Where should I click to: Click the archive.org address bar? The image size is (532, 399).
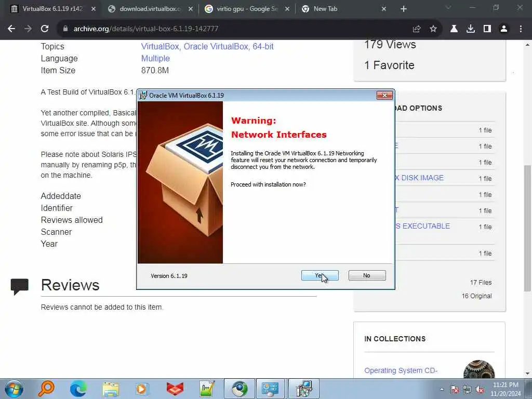click(x=234, y=29)
